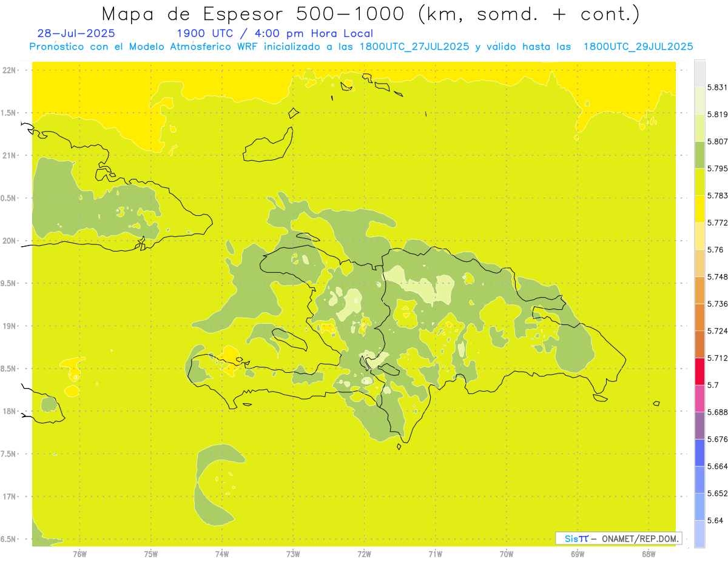This screenshot has height=562, width=728.
Task: Click the olive green segment of the color scale
Action: [x=699, y=155]
